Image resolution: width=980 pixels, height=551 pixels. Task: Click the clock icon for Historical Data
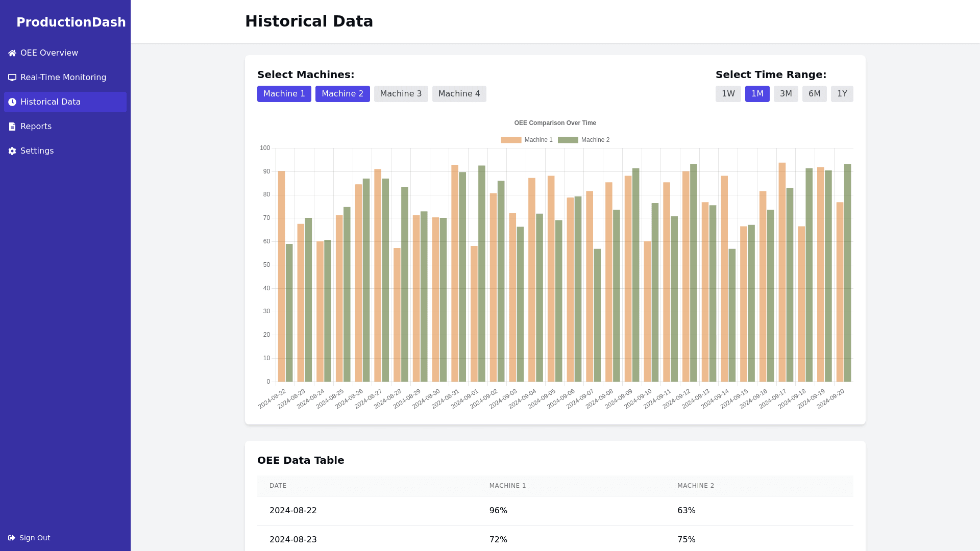[12, 102]
